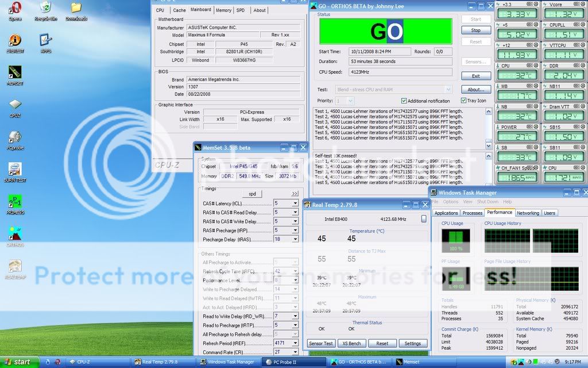Expand Read to Write Delay (tRD_WR) dropdown

click(295, 316)
